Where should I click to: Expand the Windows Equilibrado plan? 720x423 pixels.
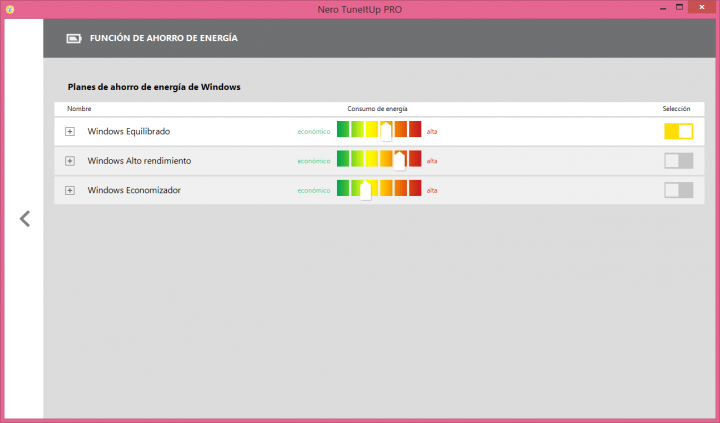coord(70,132)
